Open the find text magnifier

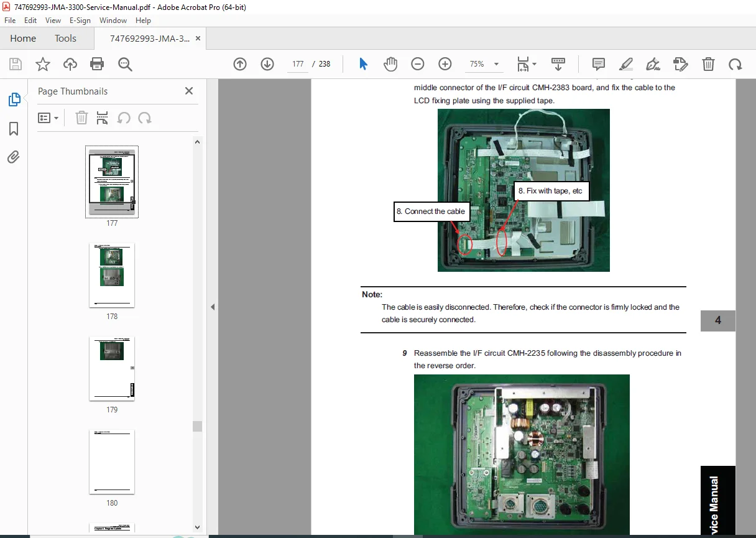(125, 64)
